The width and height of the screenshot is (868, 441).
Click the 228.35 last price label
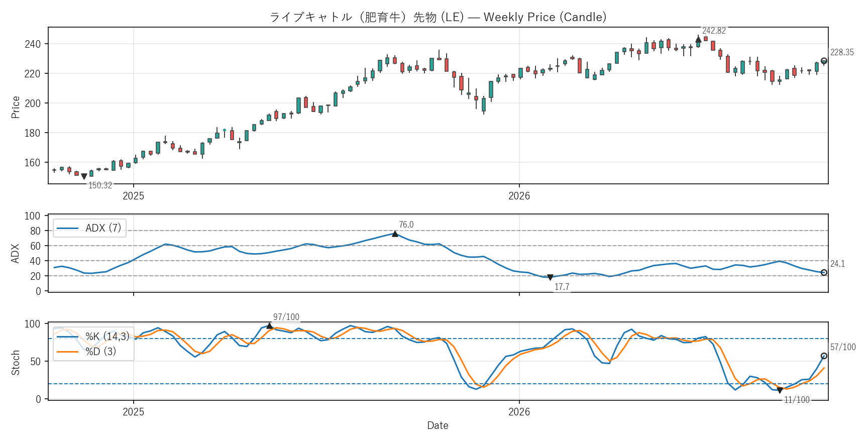click(842, 52)
